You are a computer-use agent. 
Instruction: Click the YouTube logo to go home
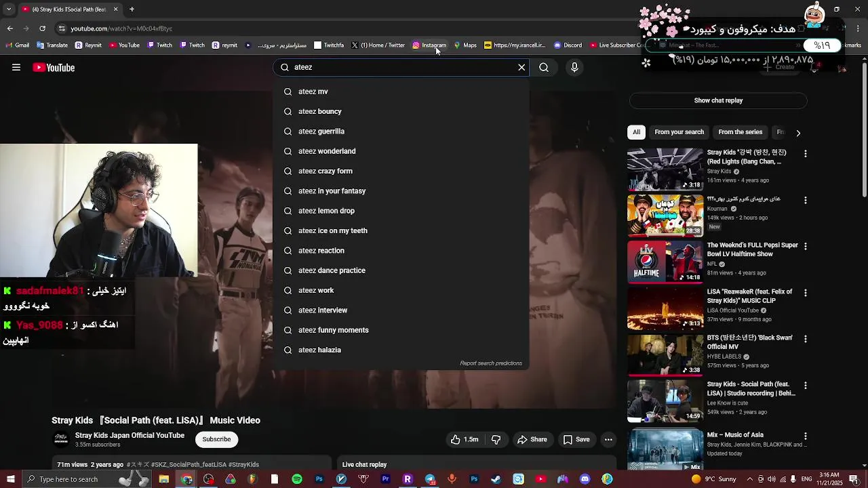coord(54,67)
